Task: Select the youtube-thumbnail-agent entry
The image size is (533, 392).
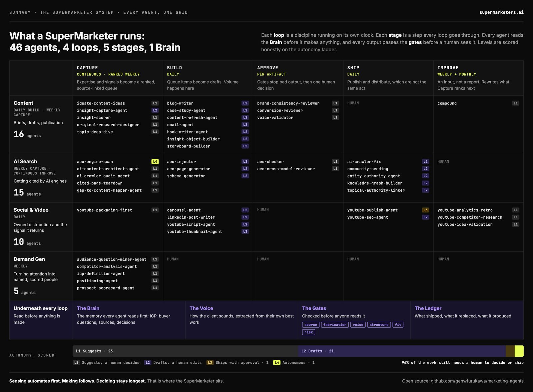Action: 195,232
